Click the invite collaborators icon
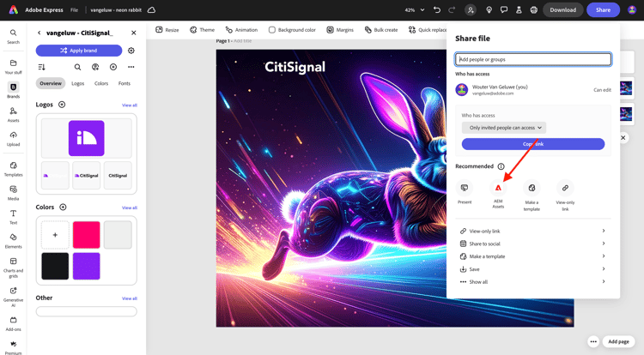The width and height of the screenshot is (644, 355). (471, 9)
